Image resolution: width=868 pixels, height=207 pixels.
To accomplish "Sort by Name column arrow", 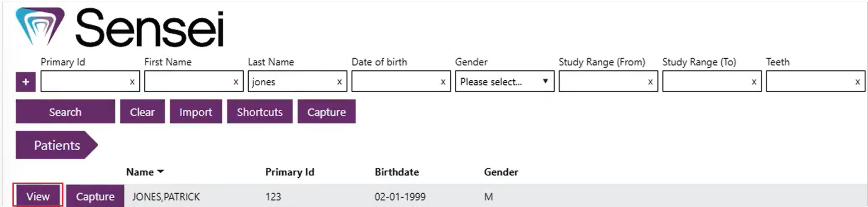I will click(x=161, y=172).
